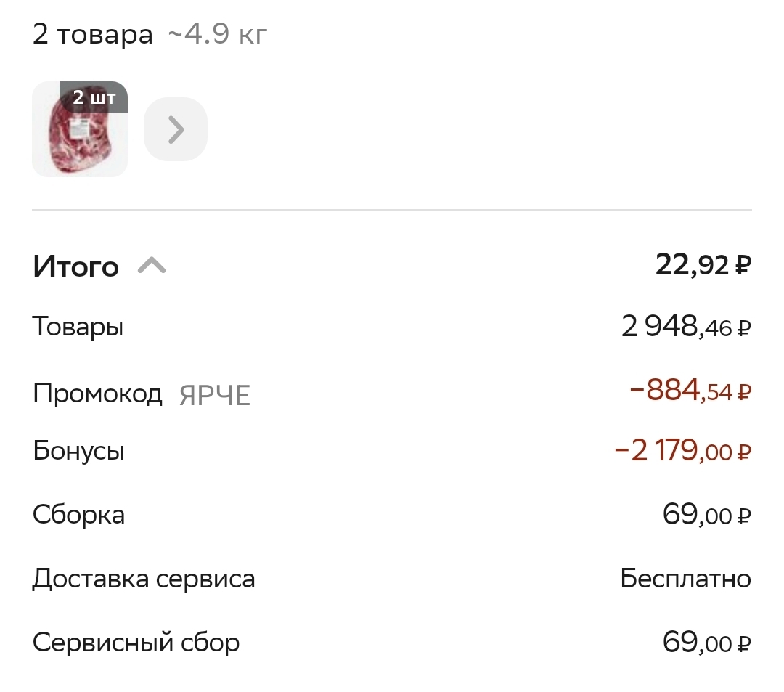Click the Сборка row label
The width and height of the screenshot is (784, 692).
pos(78,515)
